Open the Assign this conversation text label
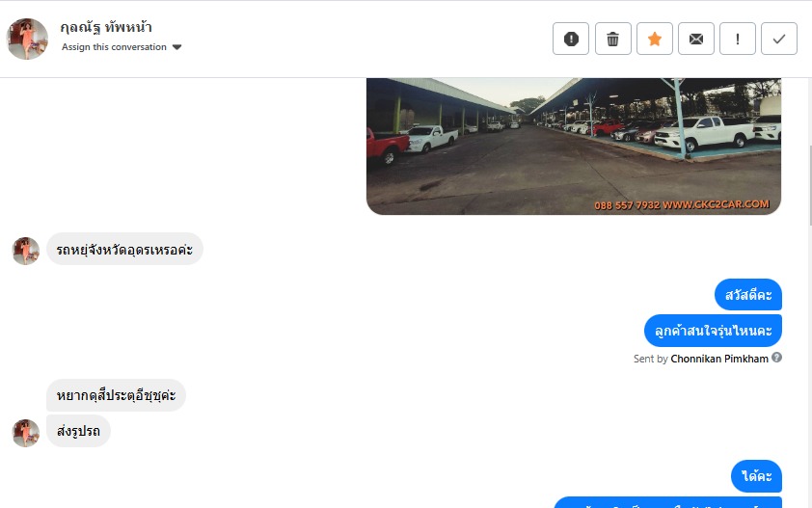Screen dimensions: 812x508 click(x=114, y=47)
